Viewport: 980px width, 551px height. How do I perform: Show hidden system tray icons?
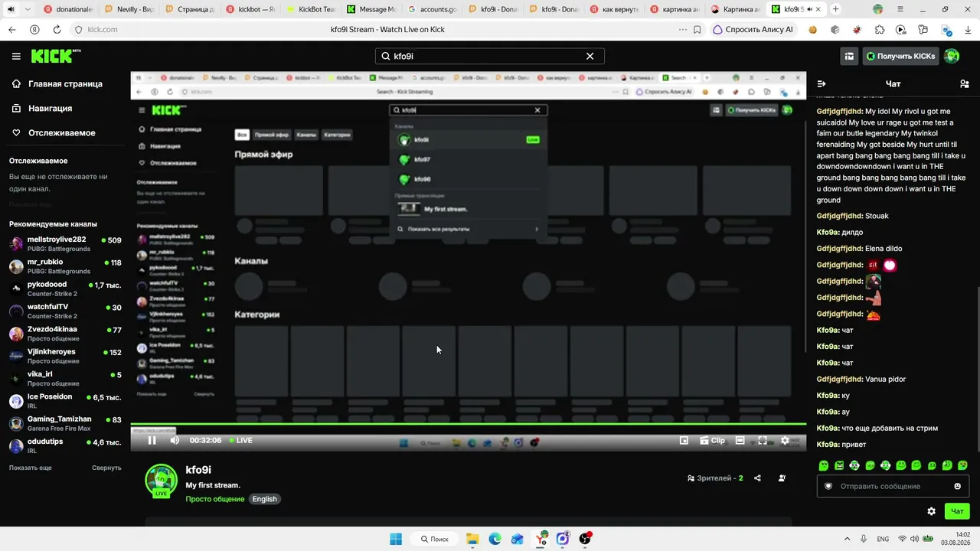tap(847, 539)
